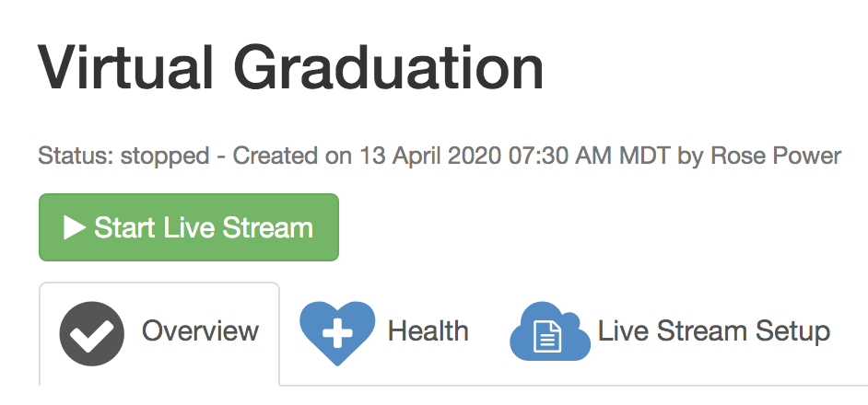868x405 pixels.
Task: Click the "13 April 2020" creation date
Action: [x=428, y=156]
